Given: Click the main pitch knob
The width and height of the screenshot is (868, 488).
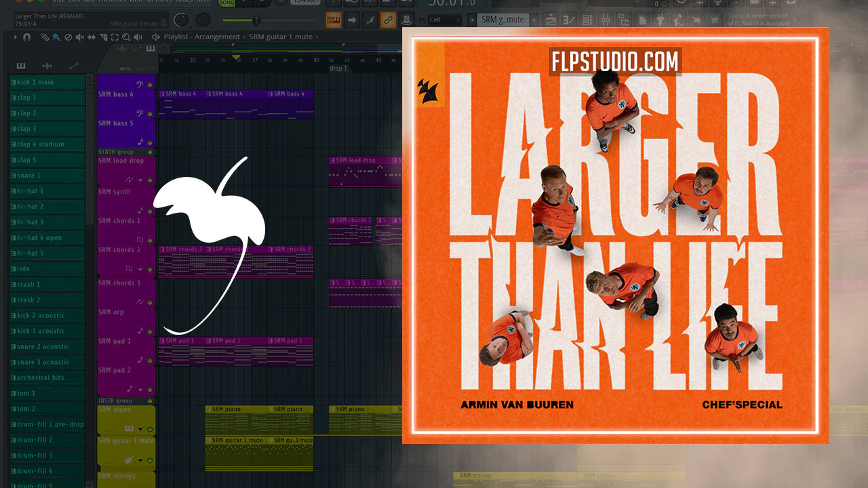Looking at the screenshot, I should [203, 20].
